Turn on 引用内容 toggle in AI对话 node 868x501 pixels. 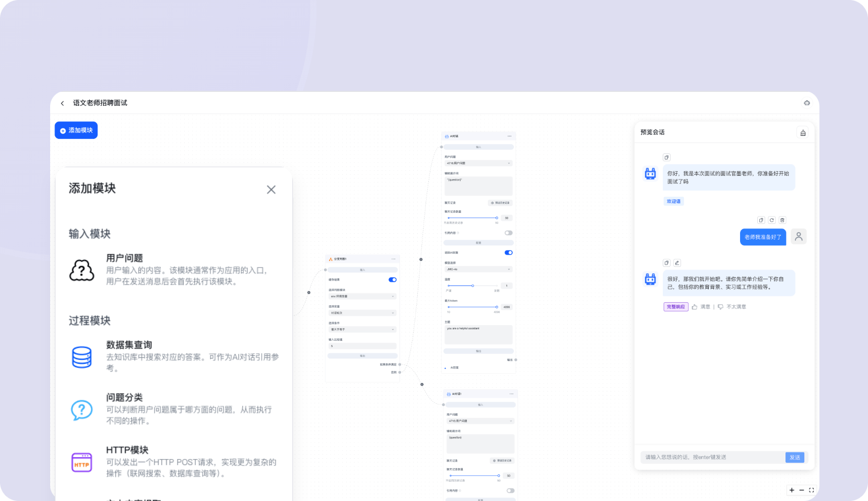coord(509,233)
